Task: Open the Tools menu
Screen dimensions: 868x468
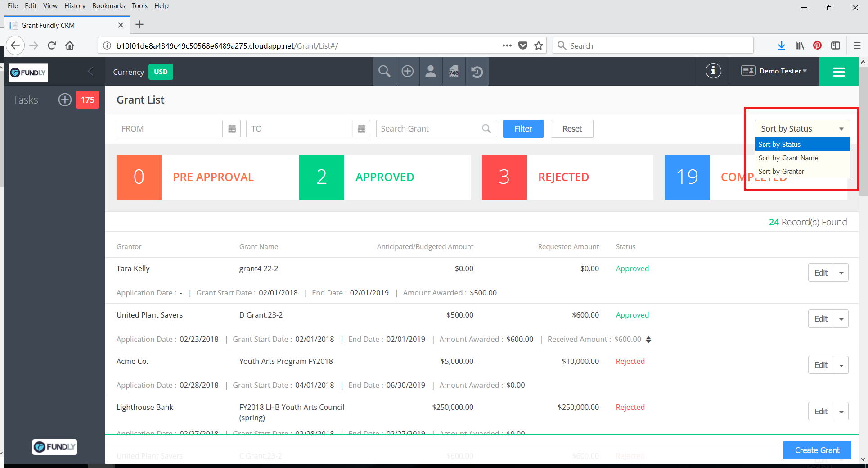Action: point(139,6)
